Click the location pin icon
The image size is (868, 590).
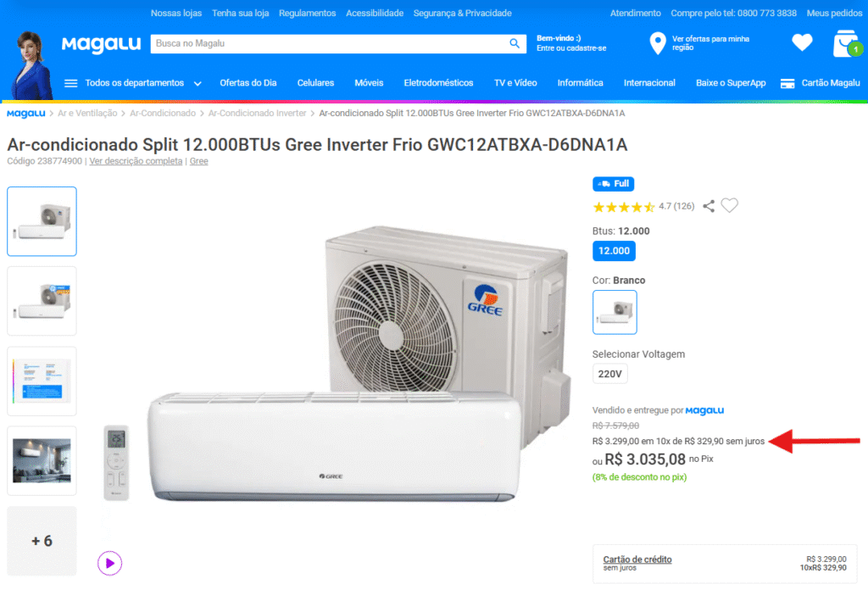pos(657,43)
